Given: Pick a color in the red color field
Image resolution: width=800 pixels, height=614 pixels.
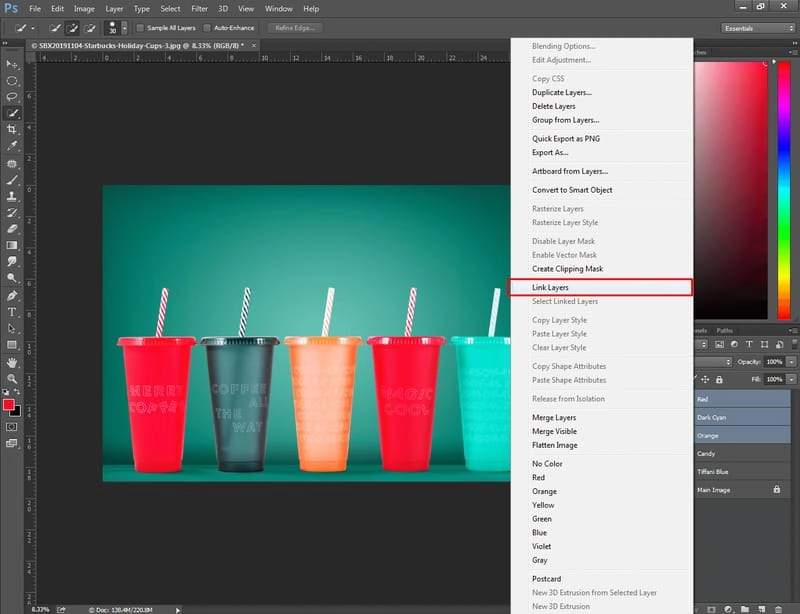Looking at the screenshot, I should point(731,190).
